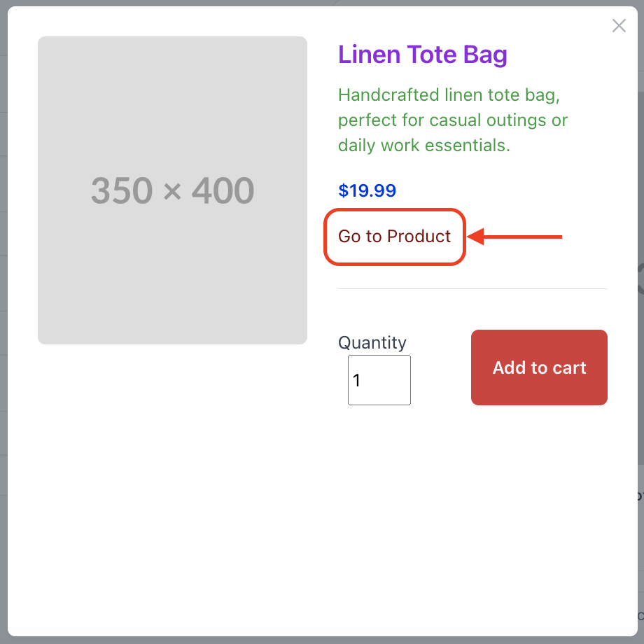The width and height of the screenshot is (644, 644).
Task: Click the $19.99 price text
Action: pos(367,190)
